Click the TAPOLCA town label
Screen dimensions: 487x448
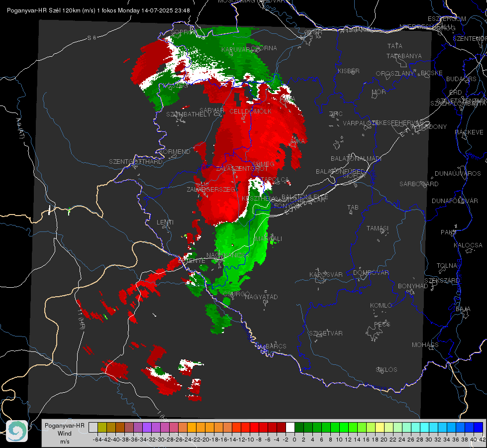[x=275, y=180]
